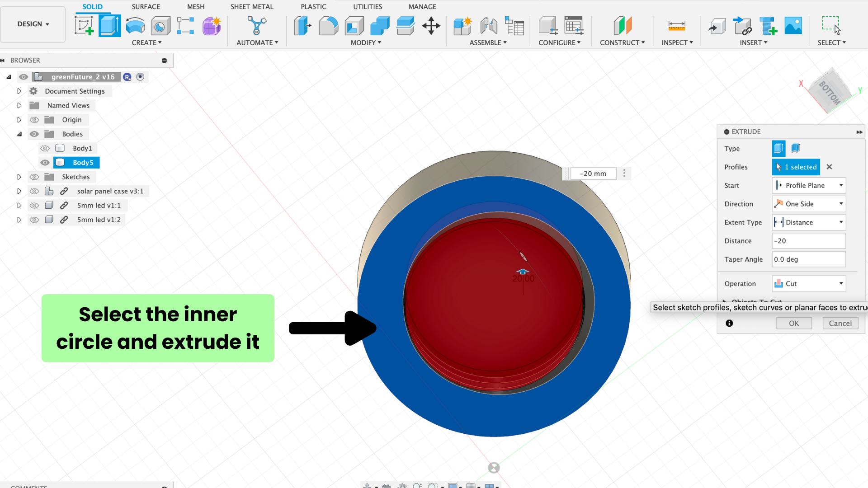Collapse the Bodies folder

pyautogui.click(x=19, y=134)
